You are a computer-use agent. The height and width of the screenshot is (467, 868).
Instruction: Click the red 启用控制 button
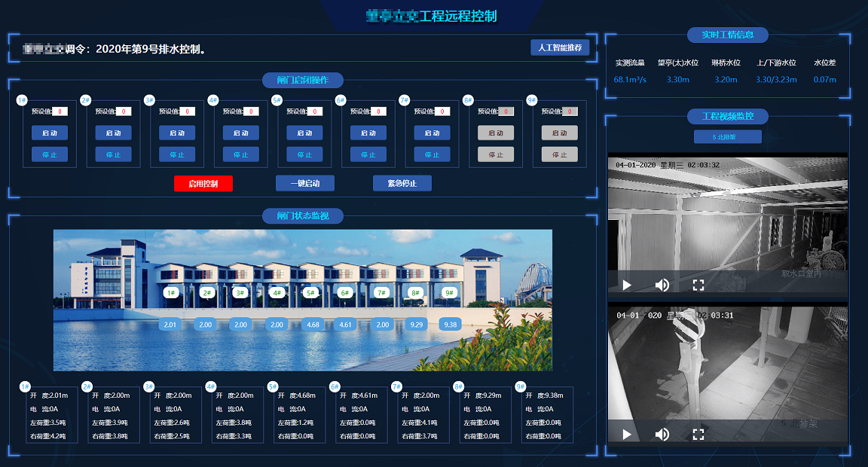pos(203,184)
